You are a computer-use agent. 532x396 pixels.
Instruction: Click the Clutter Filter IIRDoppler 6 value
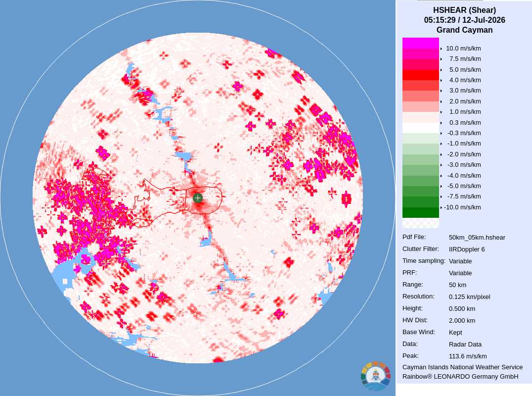467,249
